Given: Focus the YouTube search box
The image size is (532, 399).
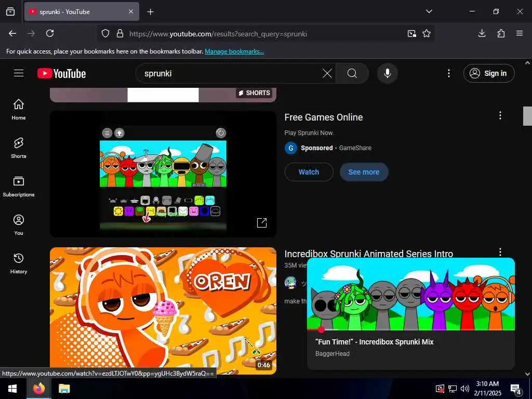Looking at the screenshot, I should tap(231, 73).
